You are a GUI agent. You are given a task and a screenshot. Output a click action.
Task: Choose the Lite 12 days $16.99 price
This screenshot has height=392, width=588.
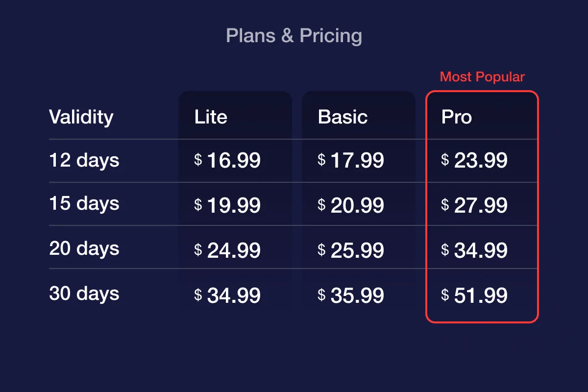click(227, 160)
